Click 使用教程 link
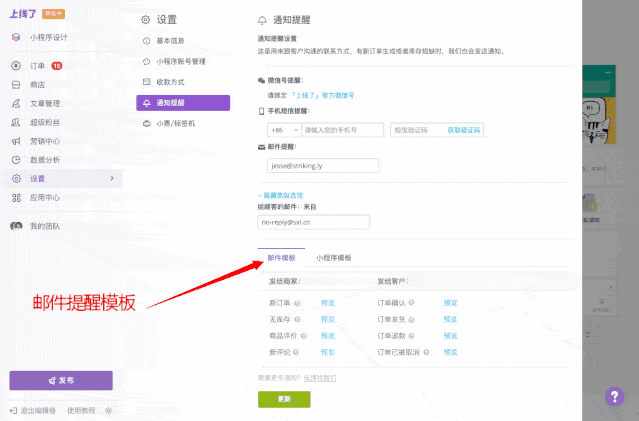 click(81, 411)
